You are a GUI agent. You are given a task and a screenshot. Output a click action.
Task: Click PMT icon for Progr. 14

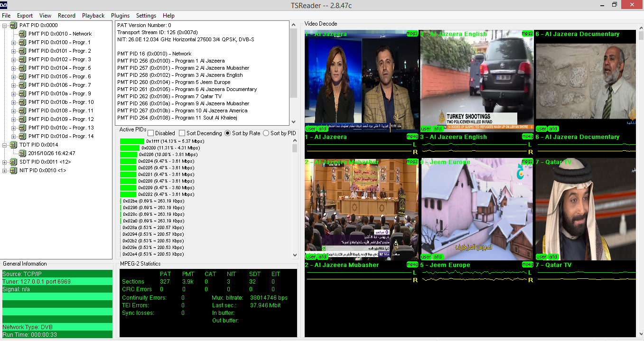(22, 136)
